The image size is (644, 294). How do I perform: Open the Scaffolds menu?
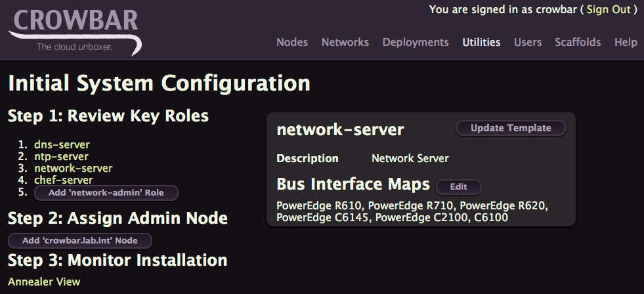[x=578, y=42]
